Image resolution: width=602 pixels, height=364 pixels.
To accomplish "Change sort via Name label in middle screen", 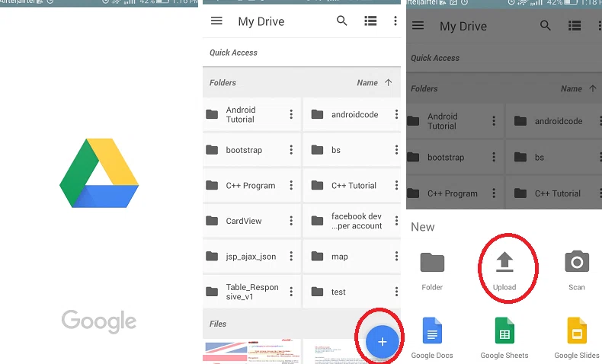I will point(367,82).
